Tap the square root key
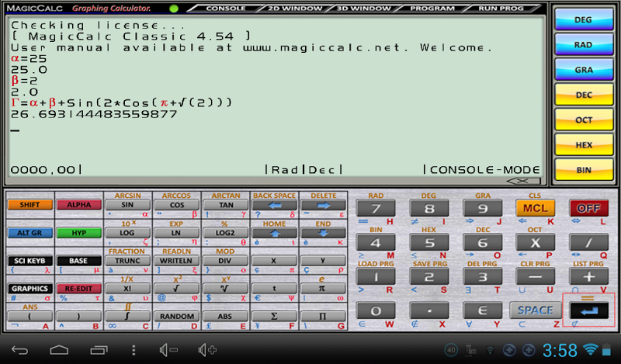Viewport: 621px width, 364px height. pyautogui.click(x=177, y=289)
